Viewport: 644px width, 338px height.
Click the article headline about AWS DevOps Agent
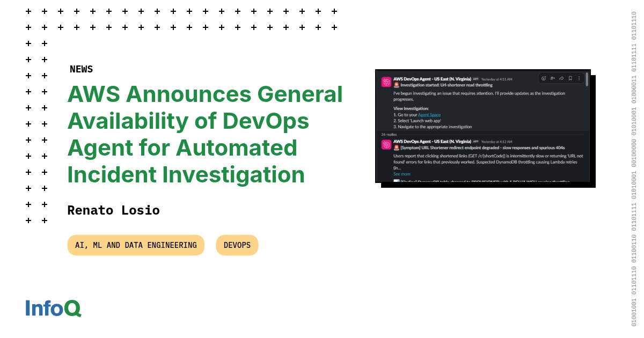(x=204, y=134)
